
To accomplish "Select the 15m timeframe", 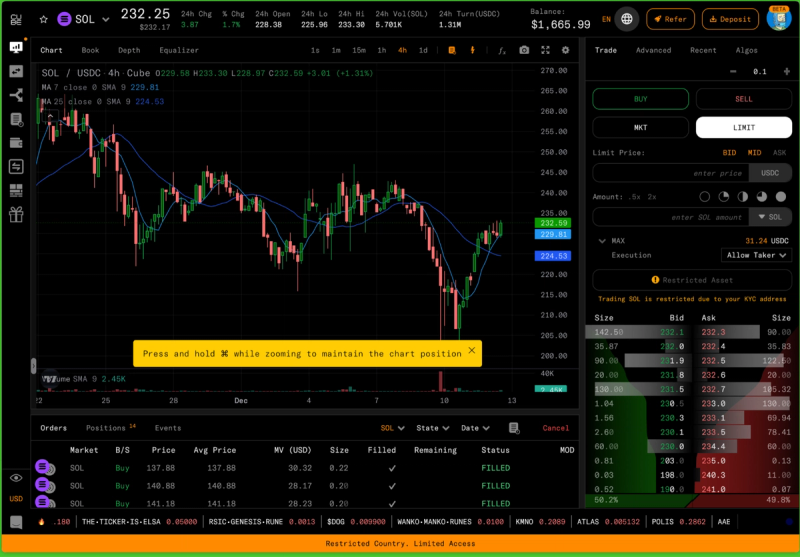I will click(x=359, y=50).
